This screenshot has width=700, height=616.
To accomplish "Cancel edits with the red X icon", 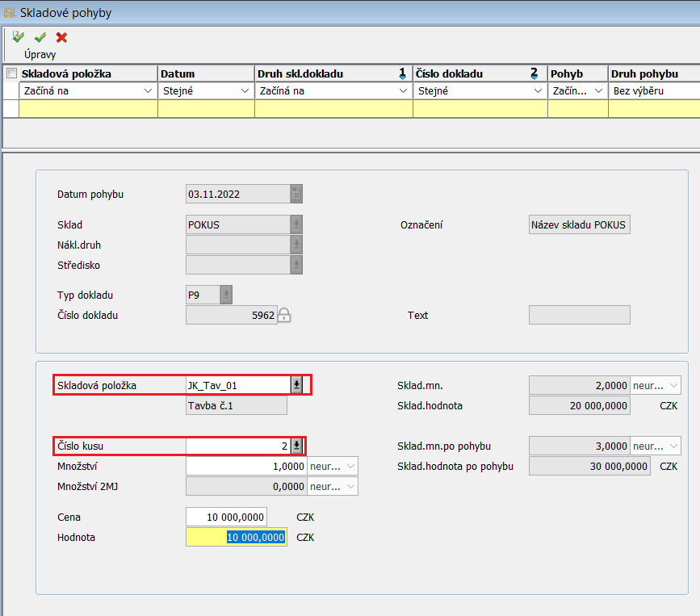I will (61, 37).
